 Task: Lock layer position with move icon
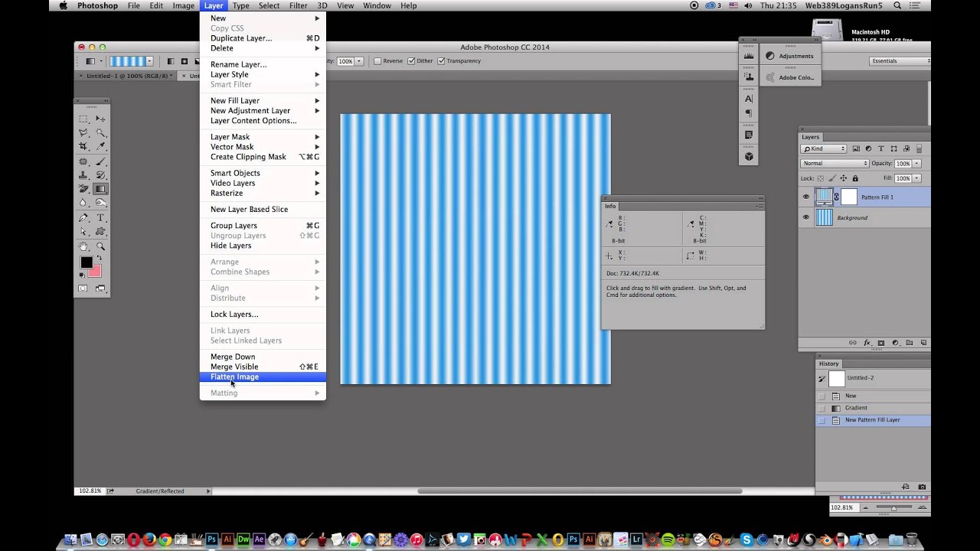pyautogui.click(x=844, y=178)
